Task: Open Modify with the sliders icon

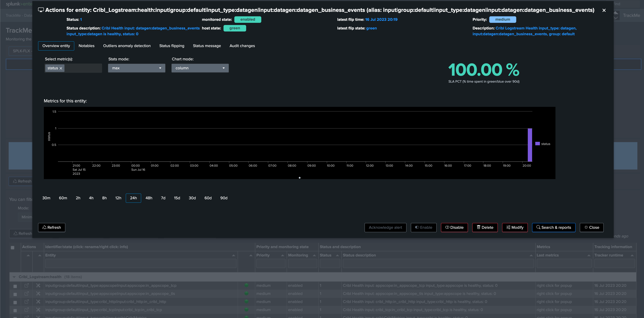Action: click(515, 227)
